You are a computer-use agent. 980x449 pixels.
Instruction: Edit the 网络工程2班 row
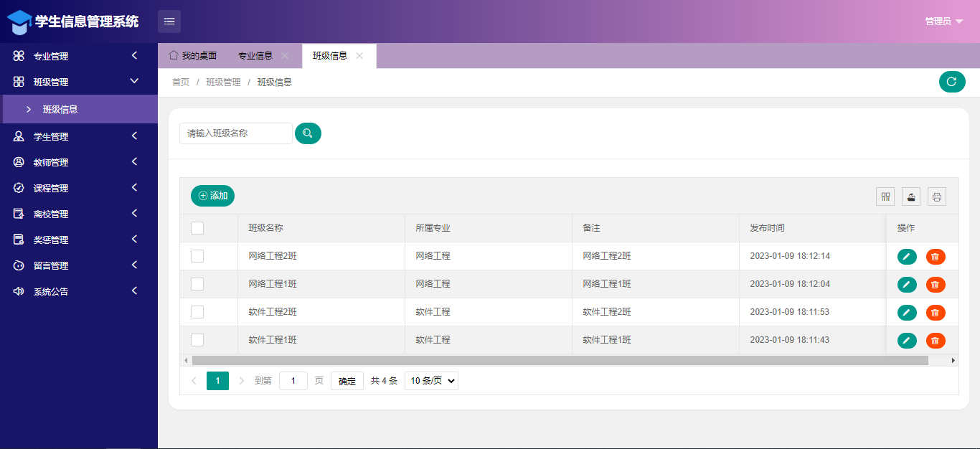pyautogui.click(x=907, y=257)
